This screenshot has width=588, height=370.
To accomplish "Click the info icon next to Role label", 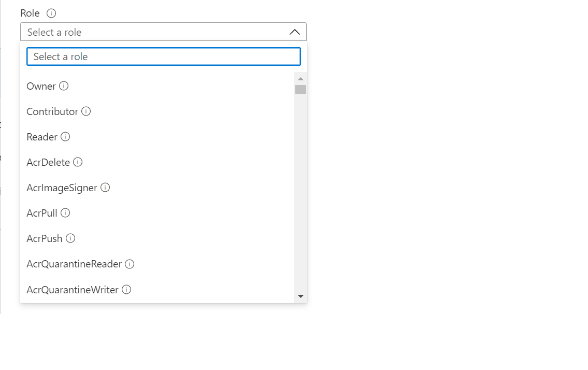I will click(x=51, y=13).
